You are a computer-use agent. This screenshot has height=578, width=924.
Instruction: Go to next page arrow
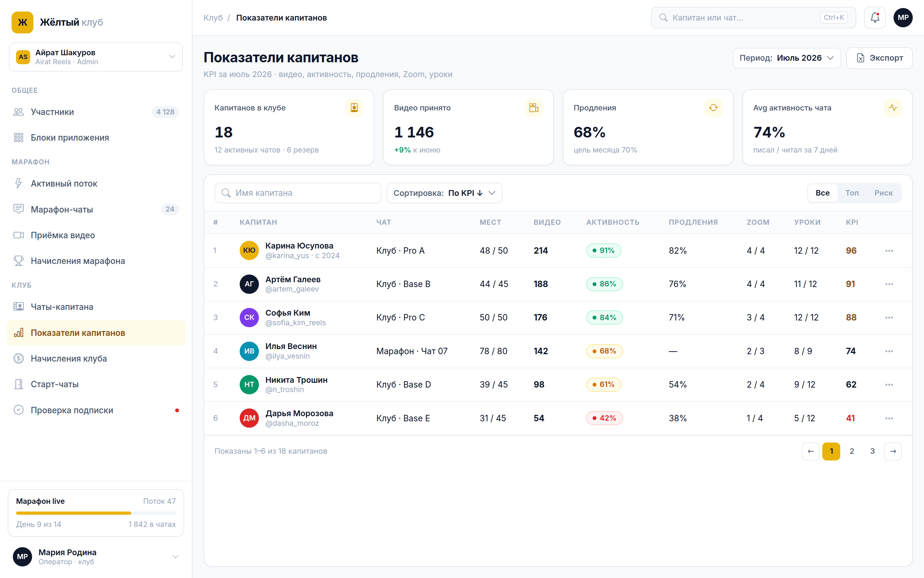893,451
